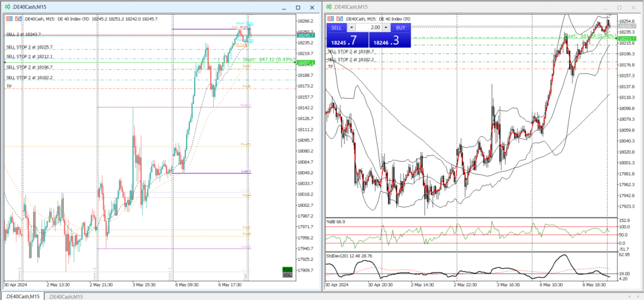Click gray 18245.7 price tag on right axis
Image resolution: width=644 pixels, height=300 pixels.
click(x=627, y=26)
